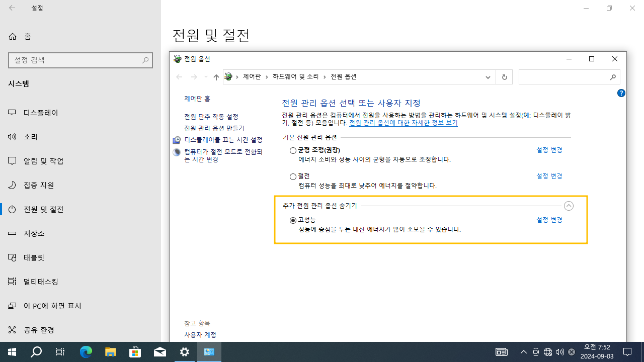
Task: Open 전원 관리 옵션에 대한 자세한 정보 보기 link
Action: click(x=404, y=123)
